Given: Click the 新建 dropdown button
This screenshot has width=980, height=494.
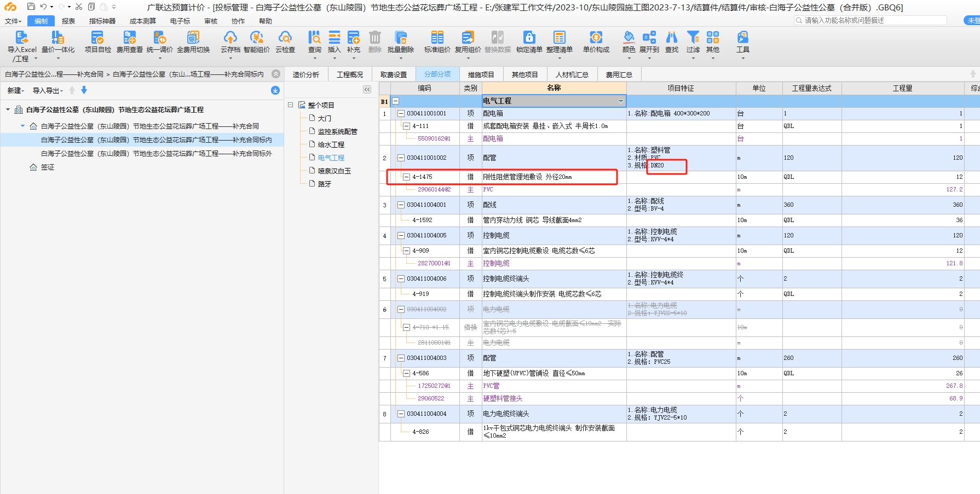Looking at the screenshot, I should coord(16,90).
